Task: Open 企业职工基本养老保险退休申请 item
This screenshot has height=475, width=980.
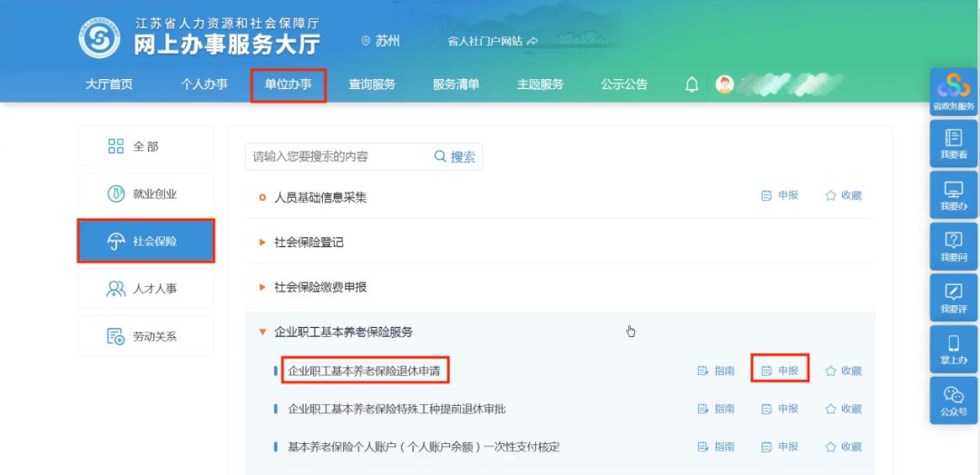Action: click(364, 371)
